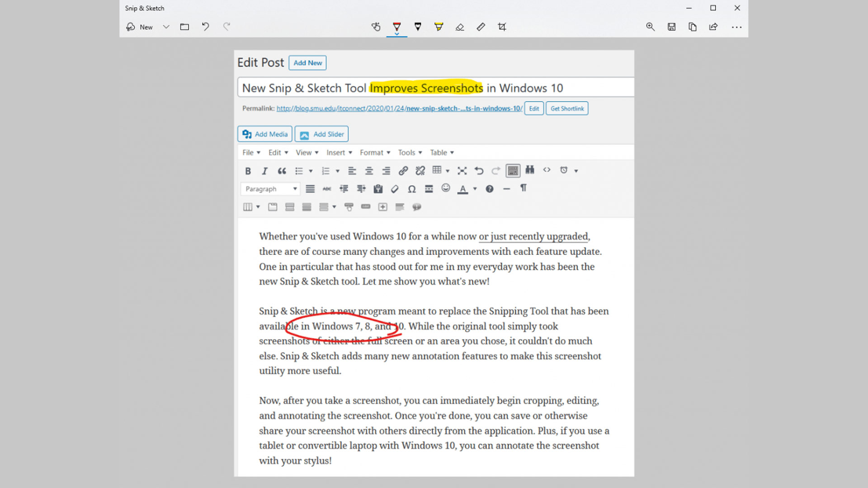Open find and replace binoculars
868x488 pixels.
tap(530, 170)
